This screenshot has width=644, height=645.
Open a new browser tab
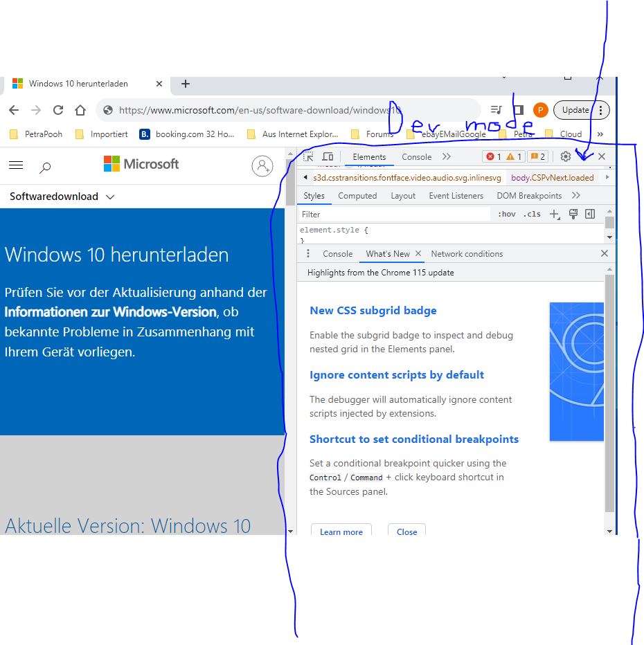click(x=186, y=84)
